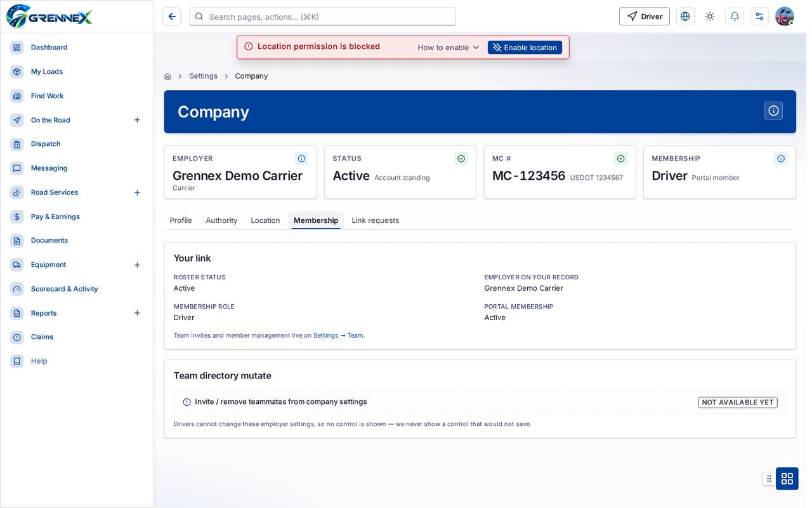Viewport: 812px width, 508px height.
Task: Click the Grennex logo
Action: tap(49, 16)
